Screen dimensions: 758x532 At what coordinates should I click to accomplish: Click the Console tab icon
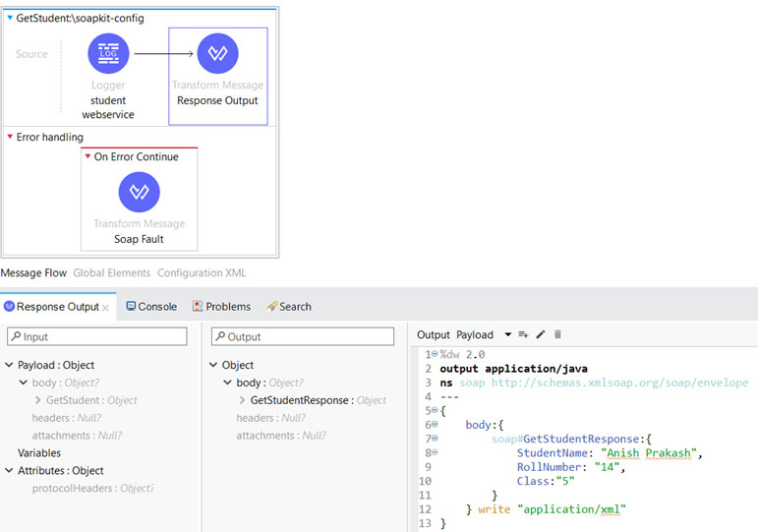[x=131, y=306]
